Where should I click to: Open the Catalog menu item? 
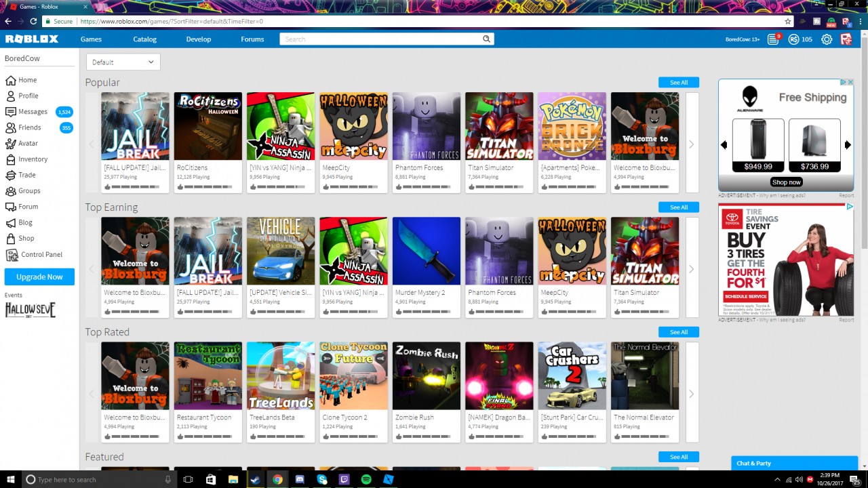[144, 39]
